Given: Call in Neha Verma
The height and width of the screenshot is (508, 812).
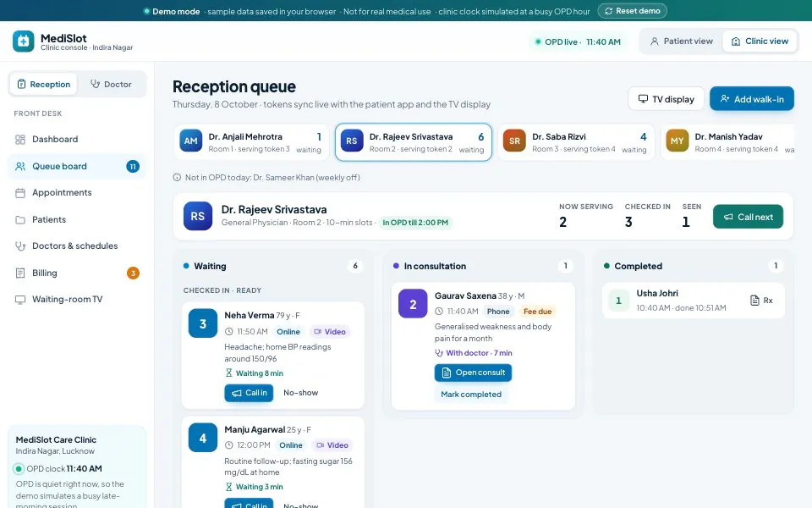Looking at the screenshot, I should point(249,393).
